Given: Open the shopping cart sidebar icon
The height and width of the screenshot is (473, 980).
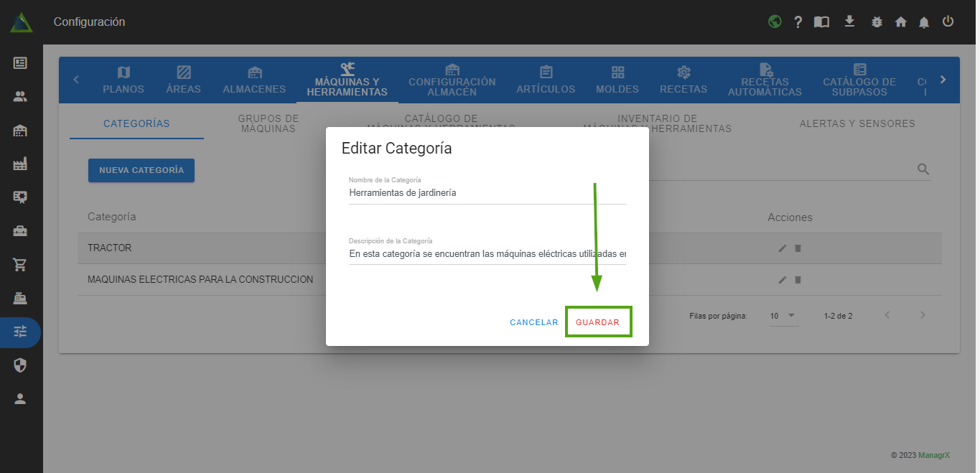Looking at the screenshot, I should click(20, 264).
